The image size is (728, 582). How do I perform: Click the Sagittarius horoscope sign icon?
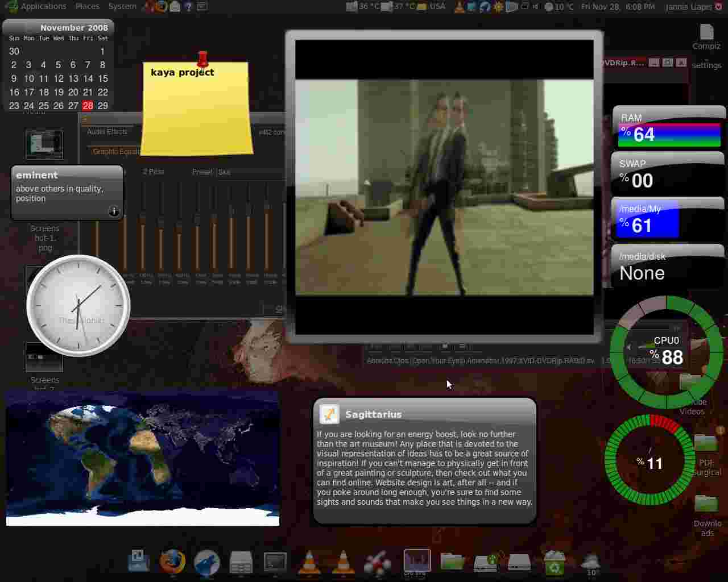pyautogui.click(x=329, y=414)
